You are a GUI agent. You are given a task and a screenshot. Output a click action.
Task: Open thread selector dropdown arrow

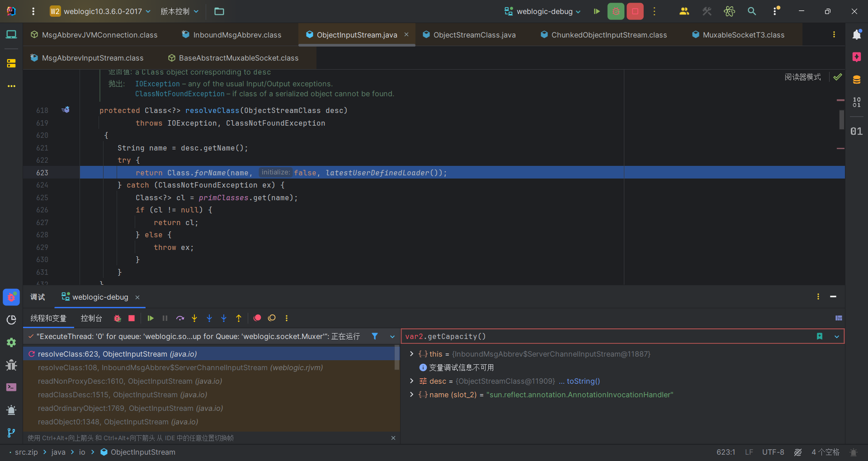pyautogui.click(x=392, y=336)
